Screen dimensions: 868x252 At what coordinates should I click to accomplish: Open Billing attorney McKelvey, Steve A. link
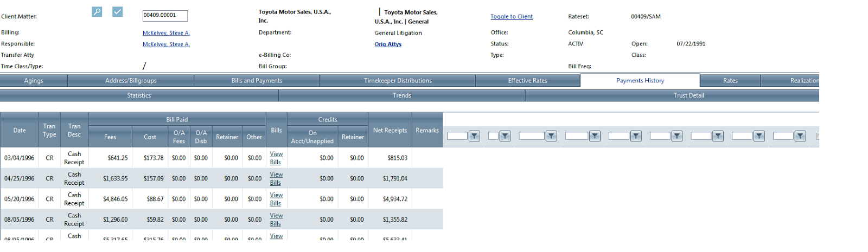[x=166, y=33]
